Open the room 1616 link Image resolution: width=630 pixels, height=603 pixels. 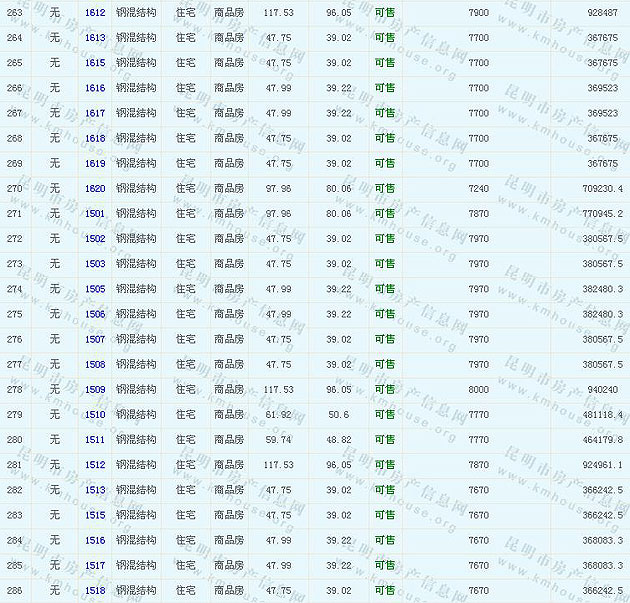95,88
